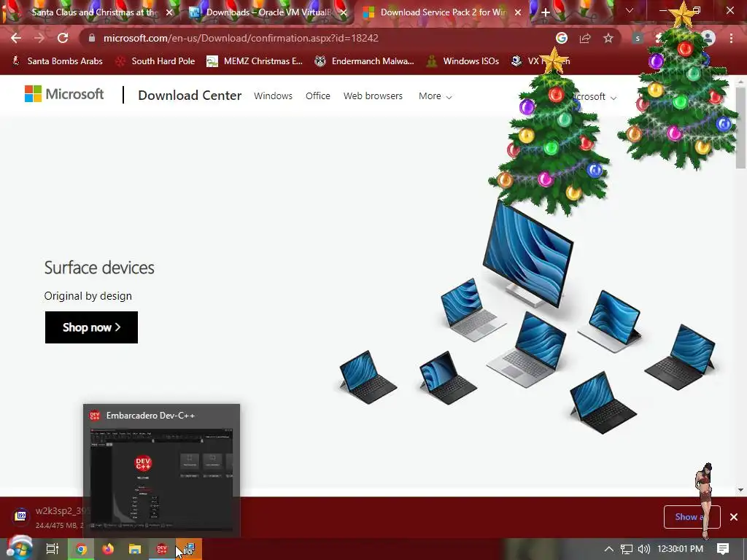Open the Office menu item

318,96
